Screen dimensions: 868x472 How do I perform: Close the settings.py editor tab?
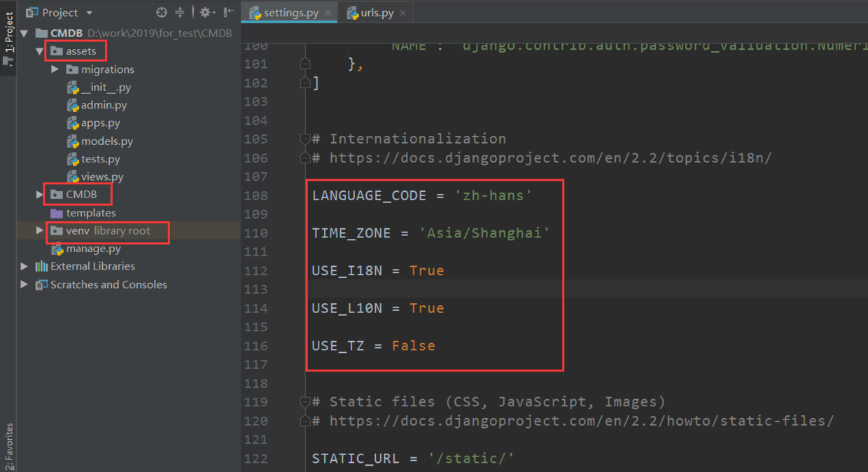pyautogui.click(x=328, y=13)
